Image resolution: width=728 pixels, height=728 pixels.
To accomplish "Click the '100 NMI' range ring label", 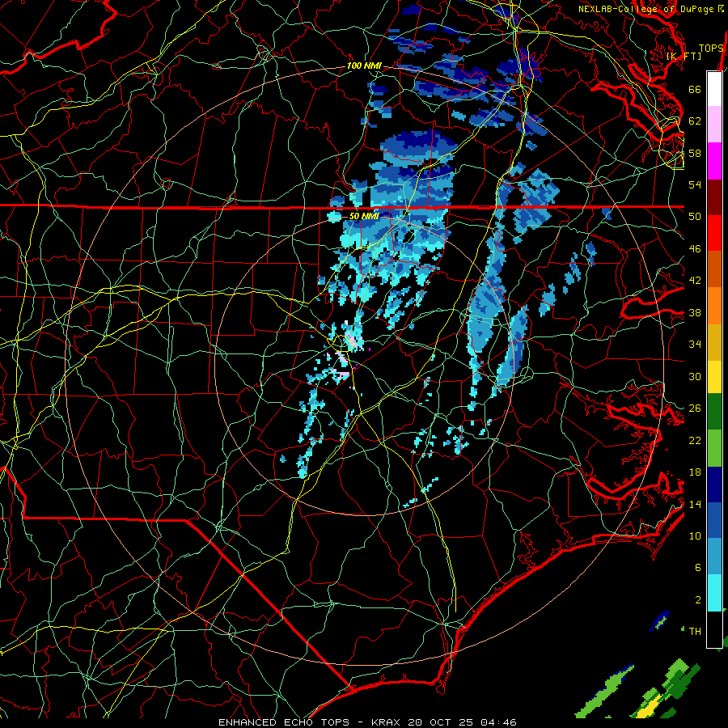I will [x=364, y=66].
